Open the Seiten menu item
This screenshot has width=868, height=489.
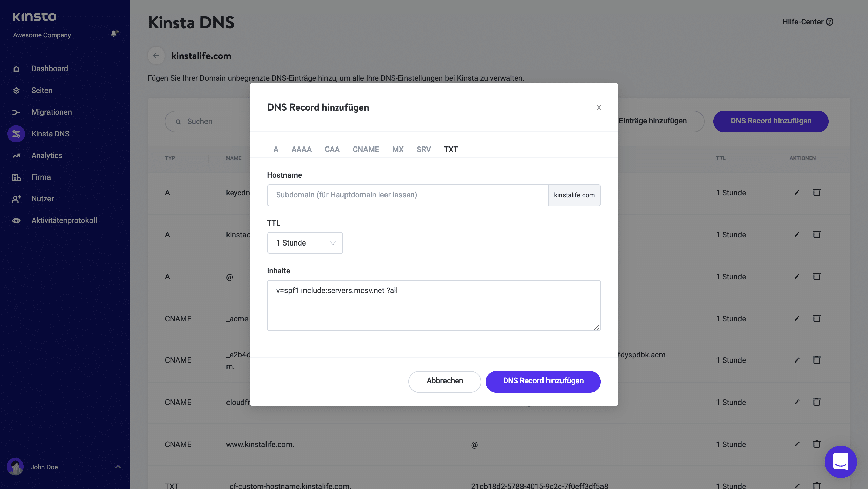coord(42,91)
